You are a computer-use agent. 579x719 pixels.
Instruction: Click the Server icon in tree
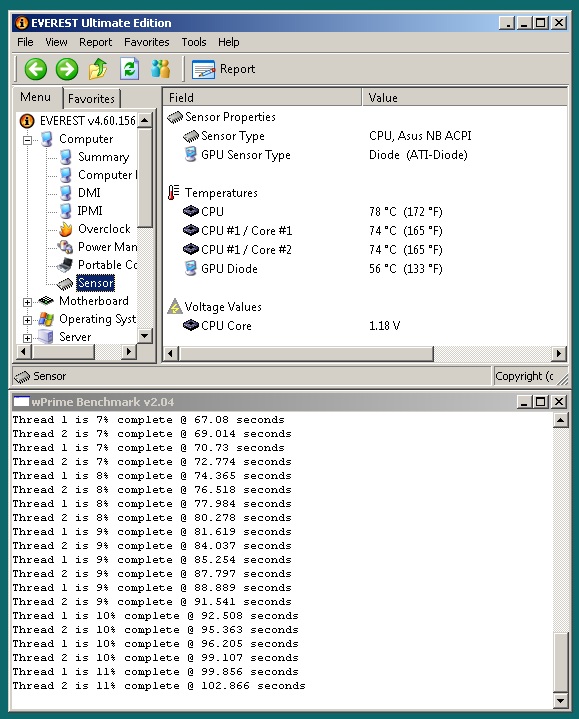tap(45, 336)
